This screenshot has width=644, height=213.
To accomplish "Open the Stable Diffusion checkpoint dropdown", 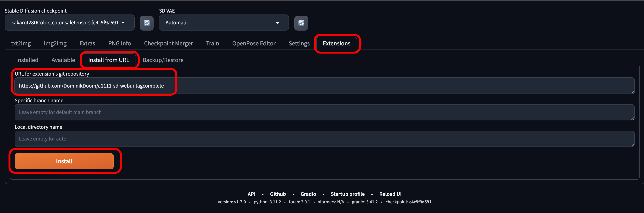I will [69, 23].
